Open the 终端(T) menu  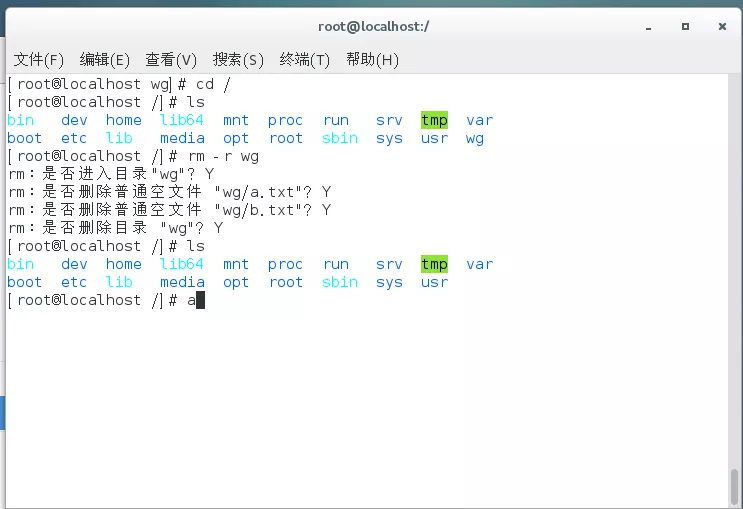click(305, 60)
